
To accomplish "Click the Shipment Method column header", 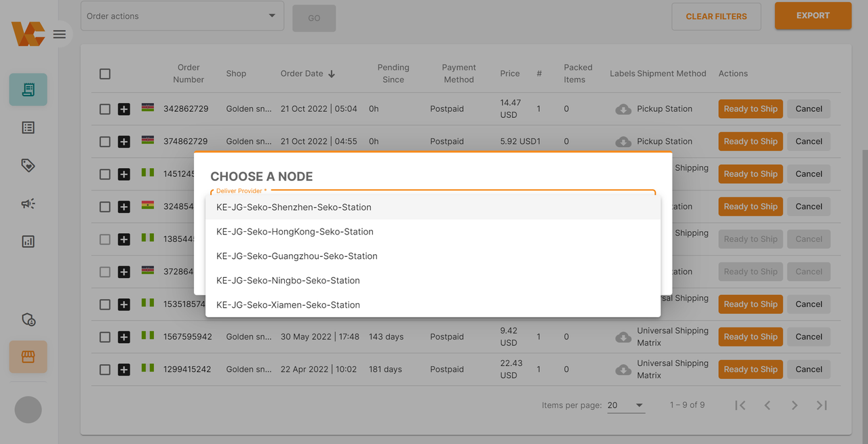I will click(x=671, y=74).
